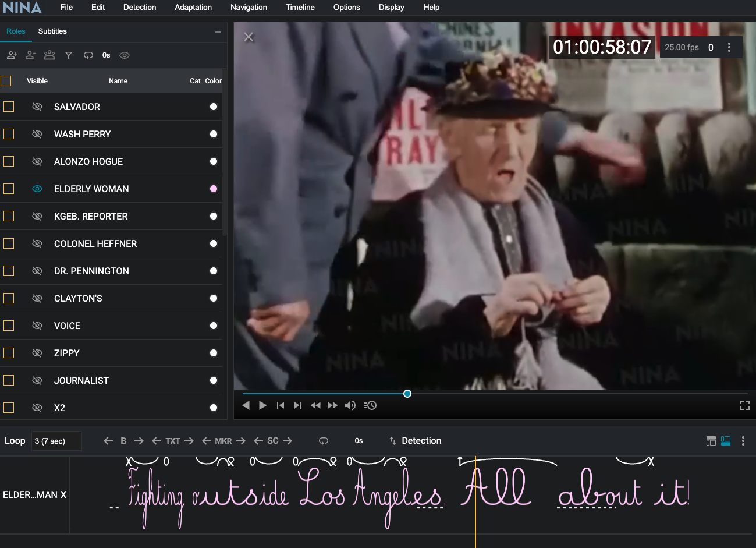Skip to previous frame marker
Image resolution: width=756 pixels, height=548 pixels.
281,405
